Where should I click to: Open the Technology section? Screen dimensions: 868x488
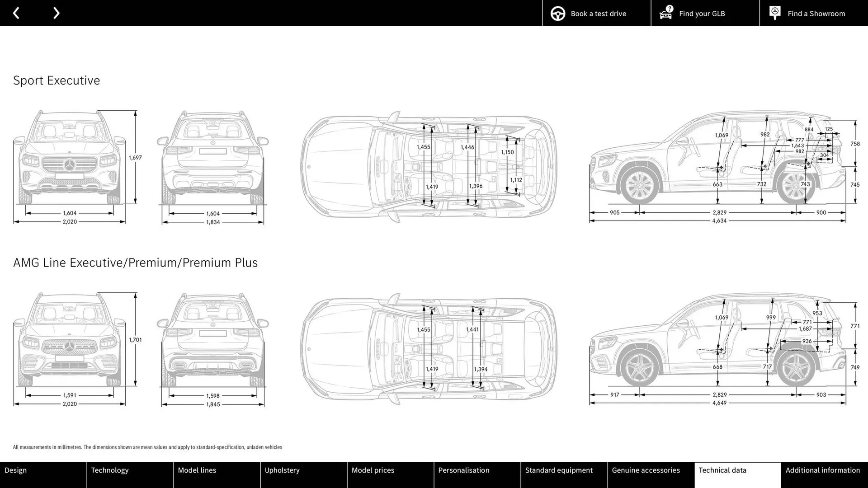coord(110,470)
